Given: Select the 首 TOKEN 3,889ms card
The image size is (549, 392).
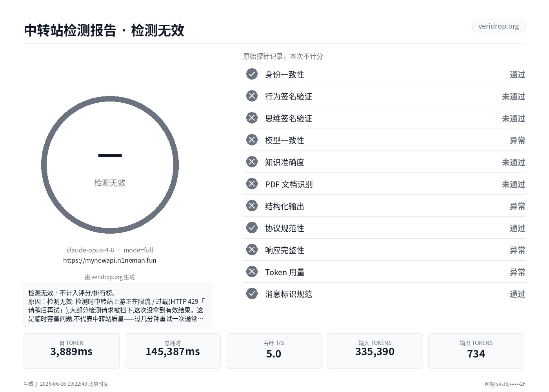Looking at the screenshot, I should click(71, 351).
